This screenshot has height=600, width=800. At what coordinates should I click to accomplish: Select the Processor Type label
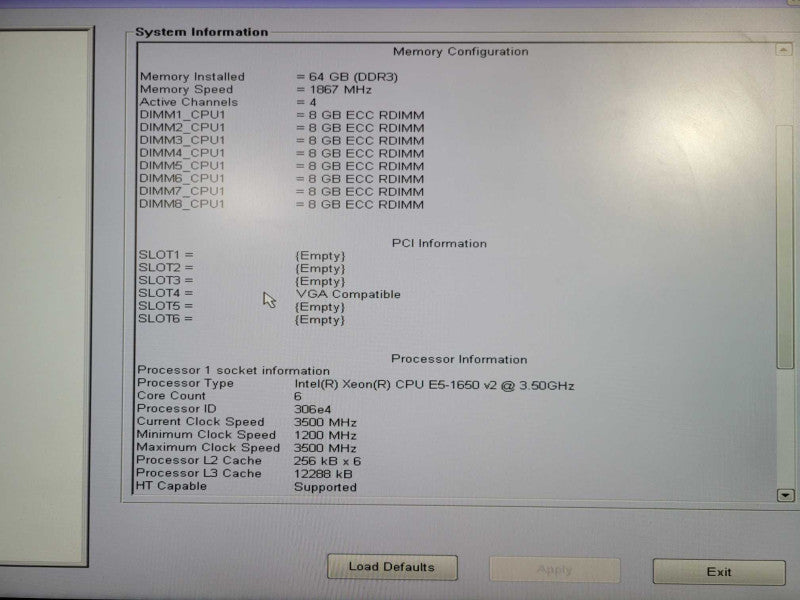185,383
